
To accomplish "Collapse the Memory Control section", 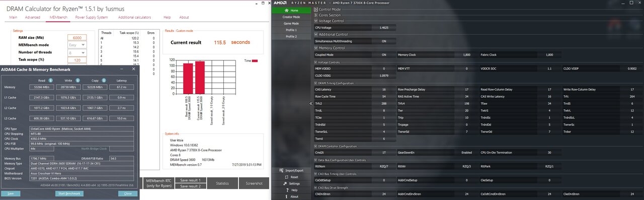I will pos(316,48).
